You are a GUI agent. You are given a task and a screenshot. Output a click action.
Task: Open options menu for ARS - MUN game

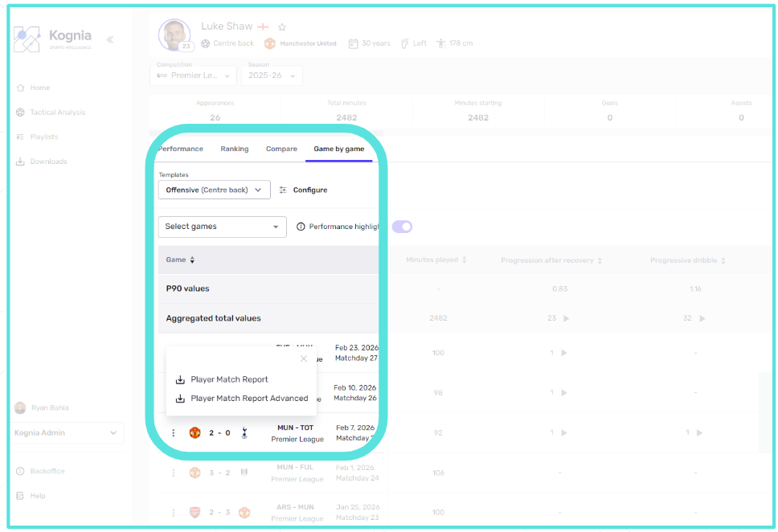coord(173,513)
